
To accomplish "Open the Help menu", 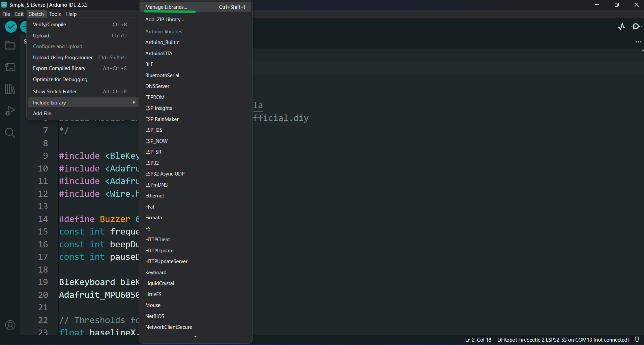I will (x=71, y=14).
